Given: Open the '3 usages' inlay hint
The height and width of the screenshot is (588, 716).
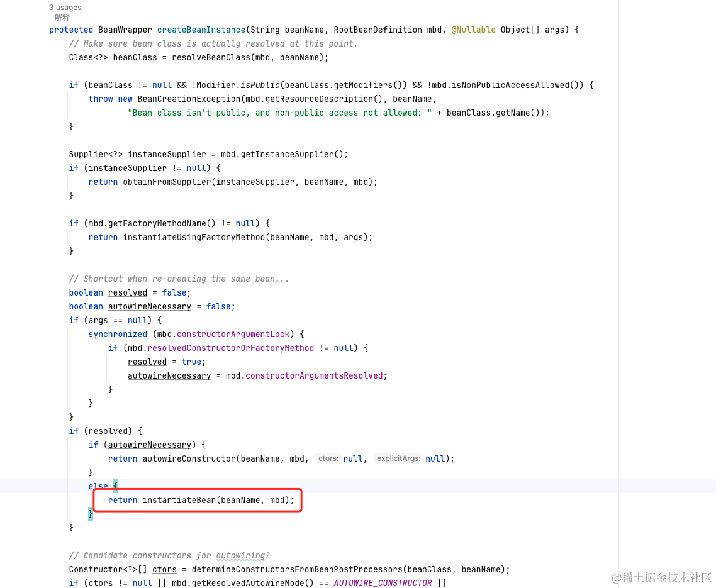Looking at the screenshot, I should click(x=65, y=8).
